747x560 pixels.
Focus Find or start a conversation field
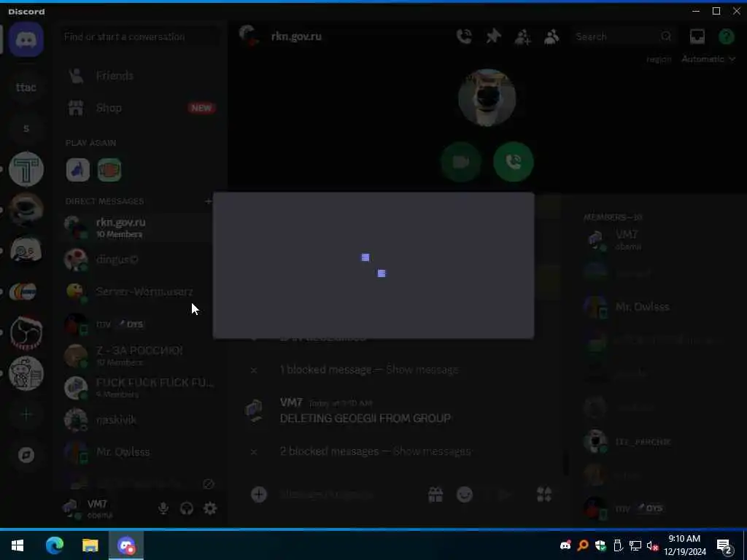coord(141,36)
